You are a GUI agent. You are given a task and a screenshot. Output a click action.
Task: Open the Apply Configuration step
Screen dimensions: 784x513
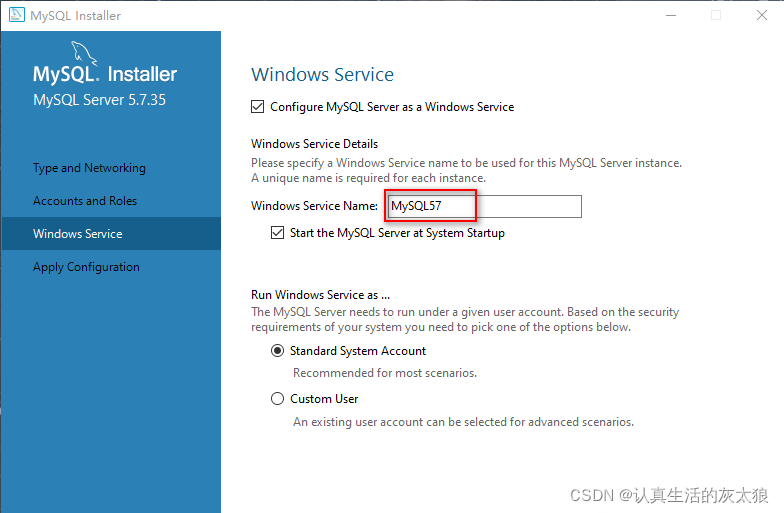86,266
